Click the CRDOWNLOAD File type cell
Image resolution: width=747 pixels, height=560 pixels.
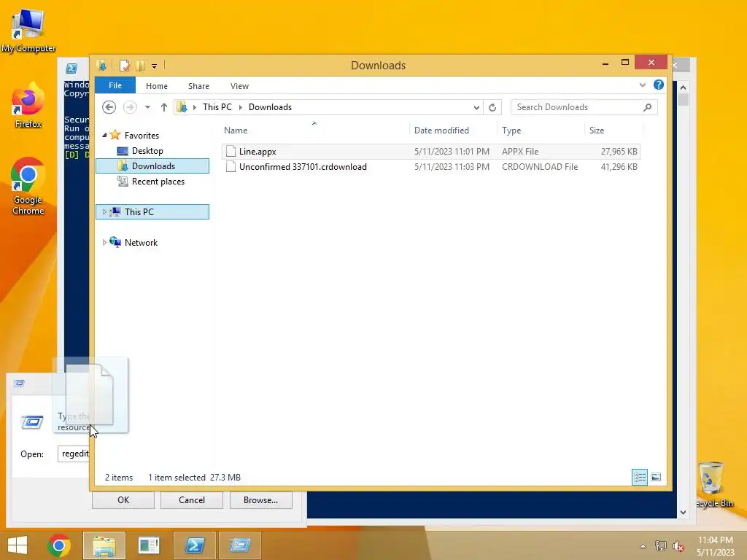pyautogui.click(x=540, y=167)
